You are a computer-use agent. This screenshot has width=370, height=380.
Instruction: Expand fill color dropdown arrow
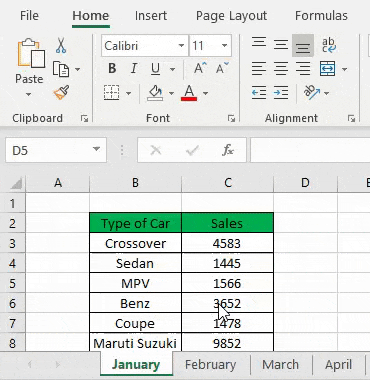click(171, 93)
